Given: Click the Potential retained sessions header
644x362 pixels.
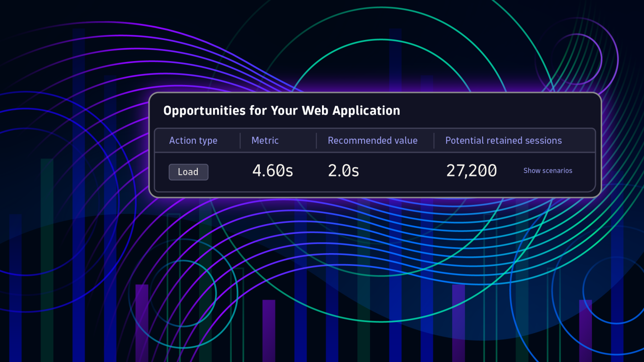Looking at the screenshot, I should 503,141.
